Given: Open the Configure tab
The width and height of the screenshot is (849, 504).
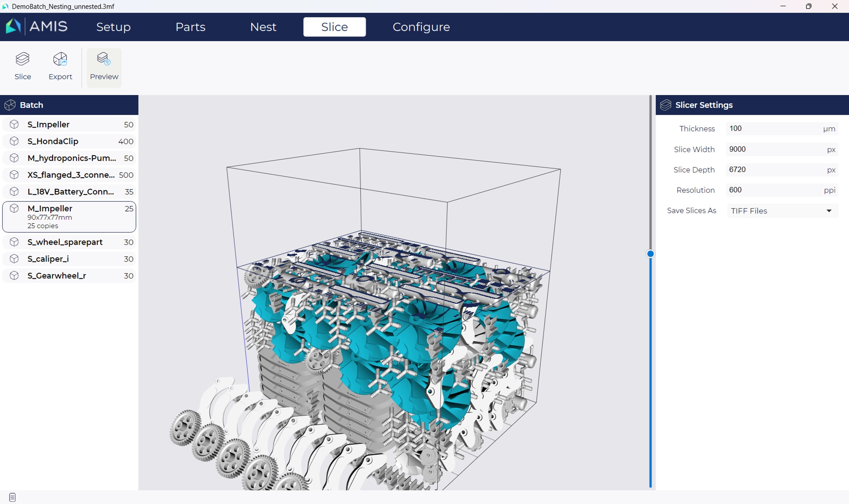Looking at the screenshot, I should (421, 27).
